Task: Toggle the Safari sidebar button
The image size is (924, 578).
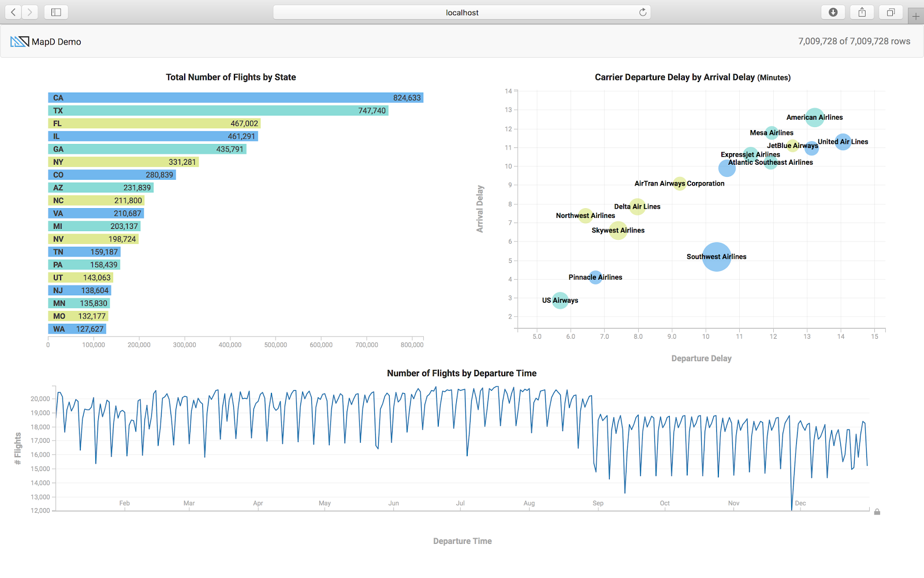Action: coord(56,12)
